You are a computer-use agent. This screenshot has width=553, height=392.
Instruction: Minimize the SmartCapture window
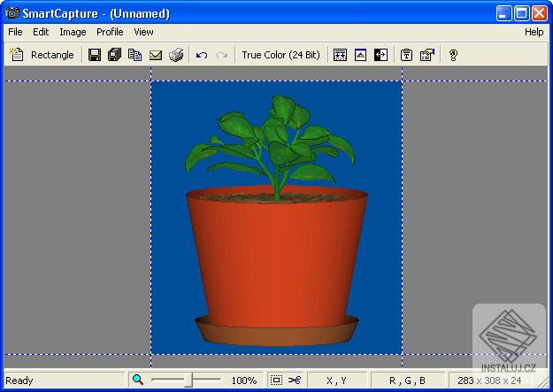[503, 13]
